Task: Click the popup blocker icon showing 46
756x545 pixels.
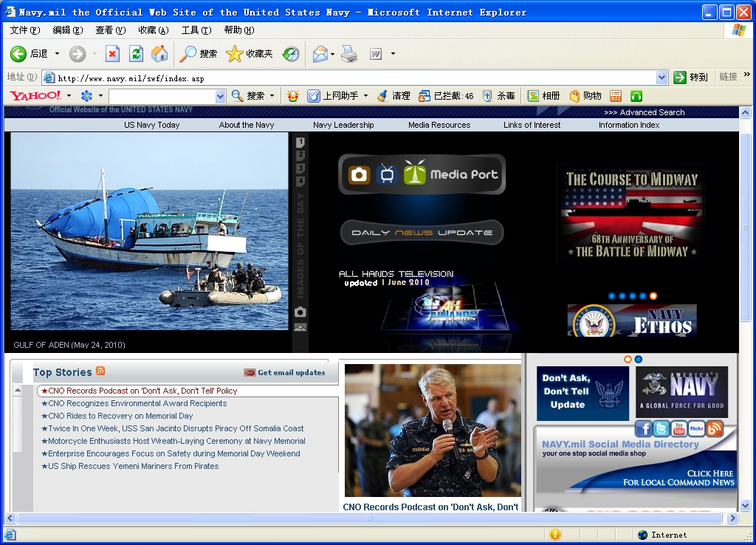Action: [425, 96]
